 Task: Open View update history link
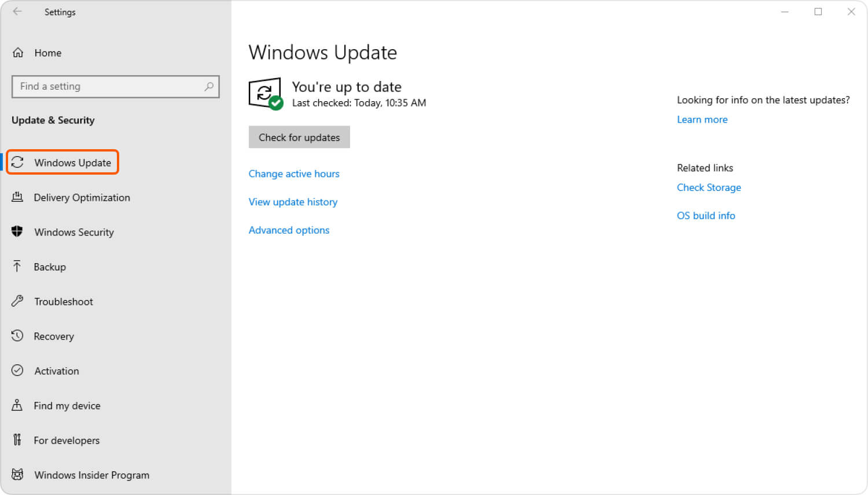pos(293,202)
